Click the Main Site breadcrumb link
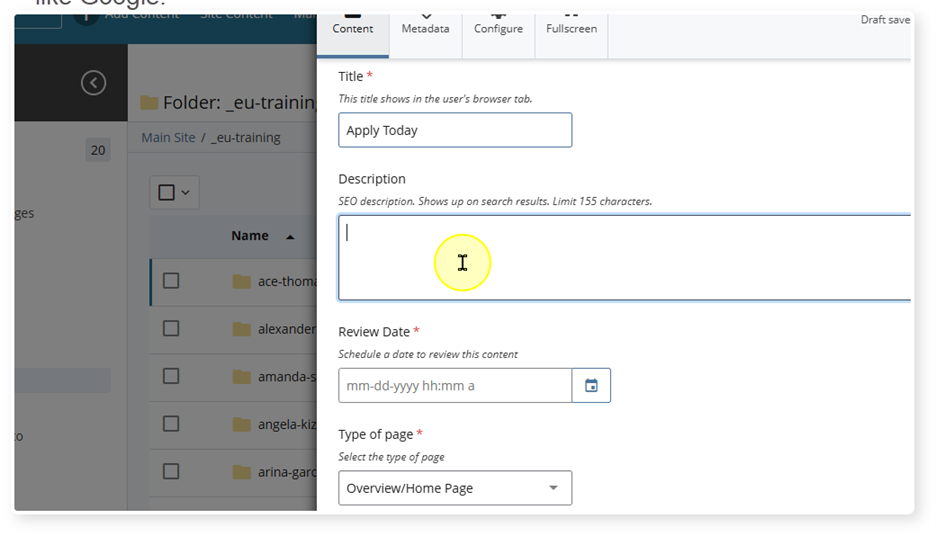 click(x=168, y=137)
